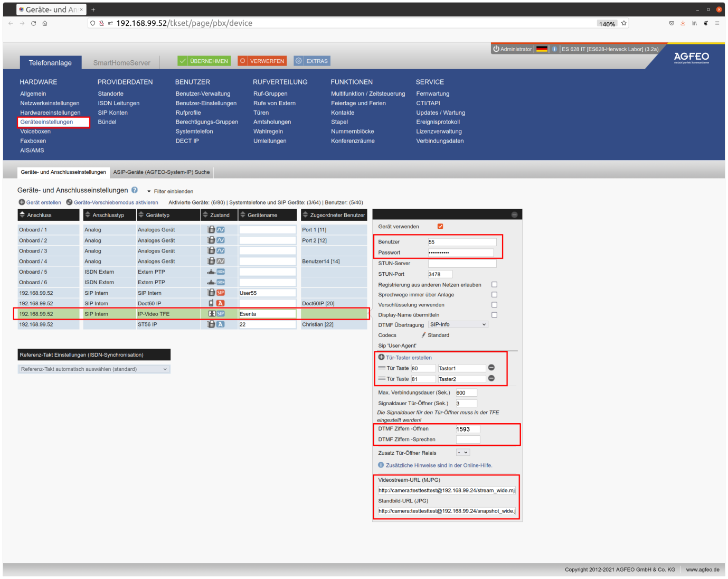728x579 pixels.
Task: Open Benutzer-Verwaltung under BENUTZER
Action: (x=203, y=94)
